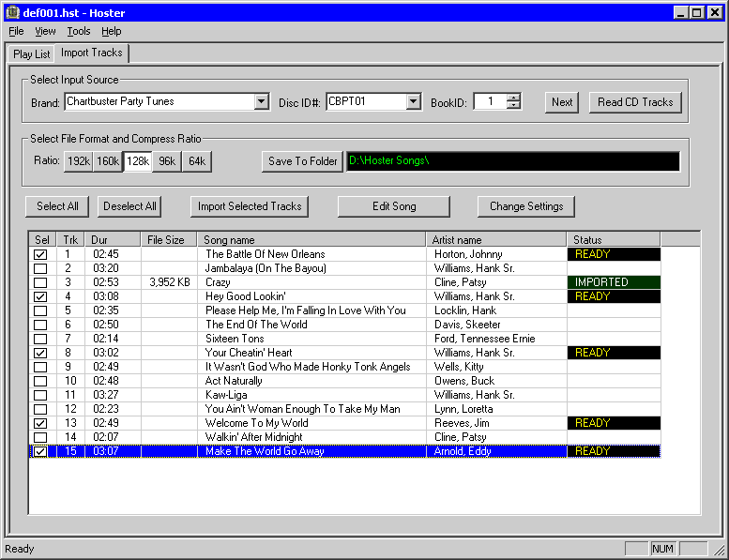Sort by Song name column header
The width and height of the screenshot is (729, 560).
pos(311,240)
